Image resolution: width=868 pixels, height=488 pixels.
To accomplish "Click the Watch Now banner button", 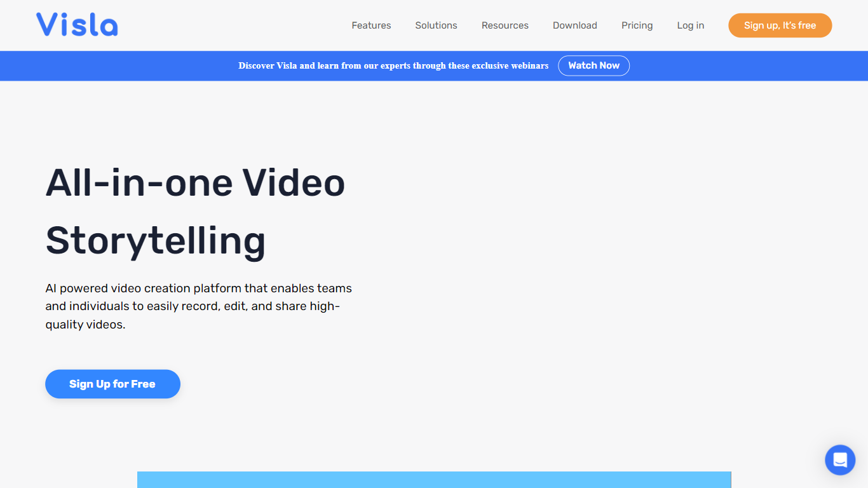I will tap(593, 65).
